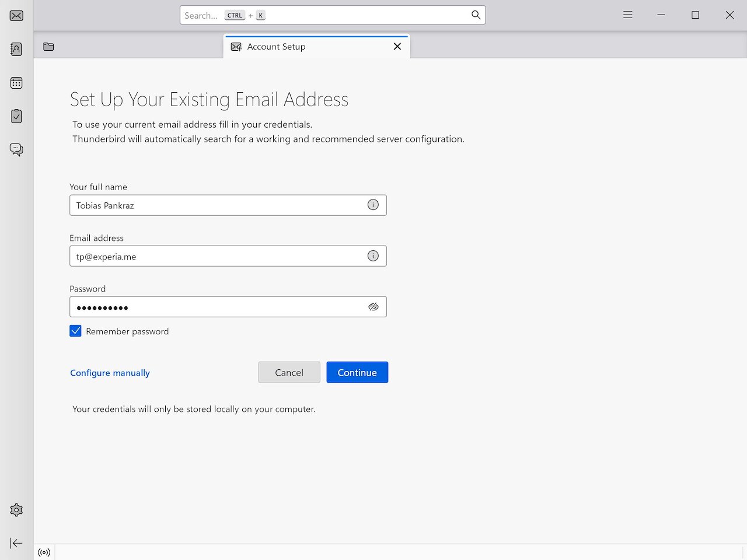747x560 pixels.
Task: Reveal the hidden password
Action: pos(373,306)
